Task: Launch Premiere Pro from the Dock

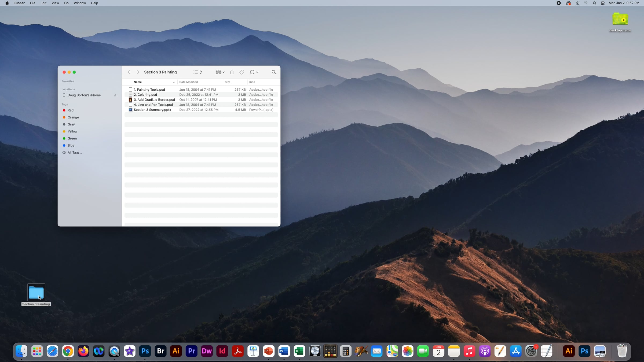Action: point(192,351)
